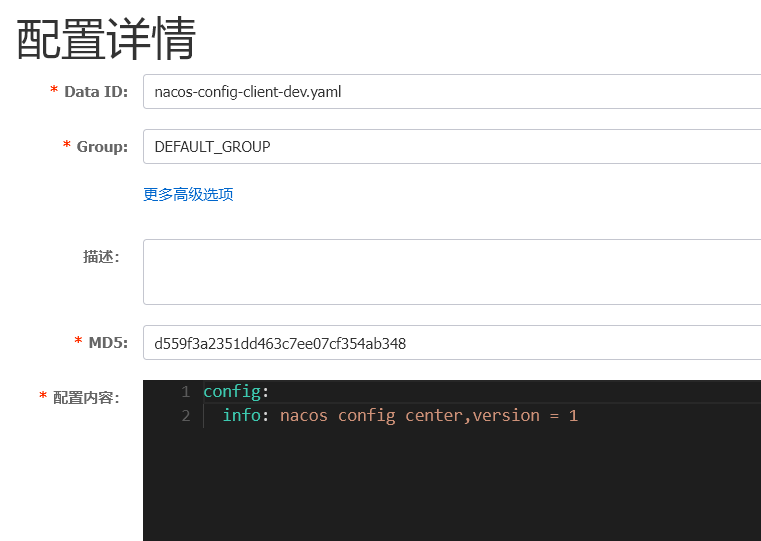Click the Group field with DEFAULT_GROUP

(x=452, y=147)
